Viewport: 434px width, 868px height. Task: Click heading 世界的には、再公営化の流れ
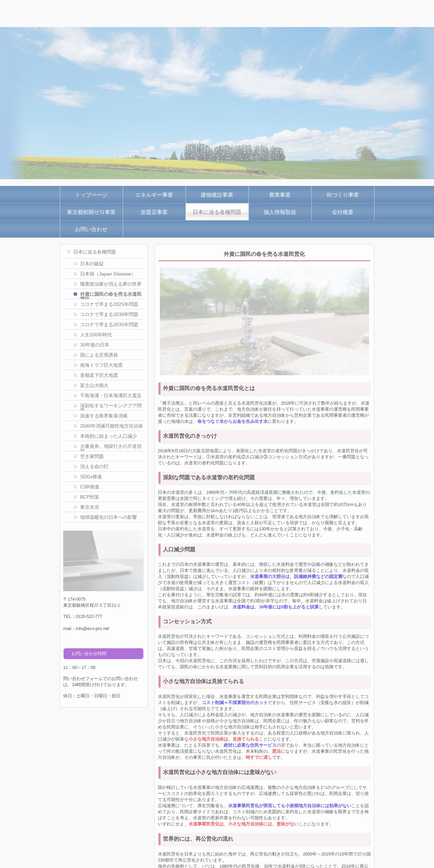point(198,839)
